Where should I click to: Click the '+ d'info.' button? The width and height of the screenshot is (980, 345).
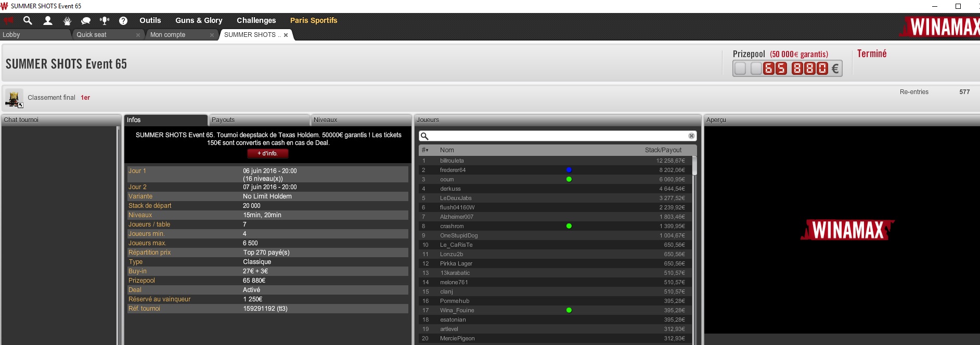[267, 153]
